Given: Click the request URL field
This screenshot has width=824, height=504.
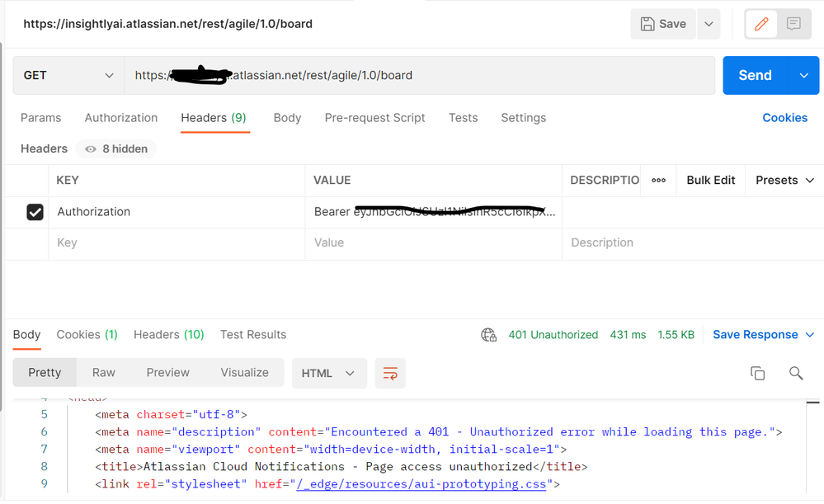Looking at the screenshot, I should pyautogui.click(x=419, y=76).
